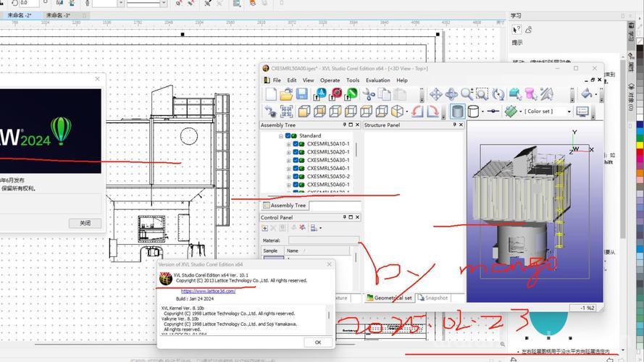Toggle checkbox for CXESMRL50A40-1
644x362 pixels.
pyautogui.click(x=296, y=168)
